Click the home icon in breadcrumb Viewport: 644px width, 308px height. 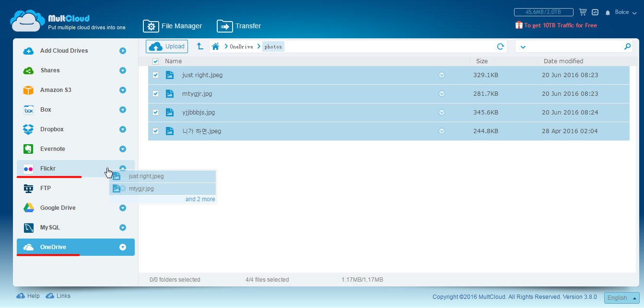(215, 46)
